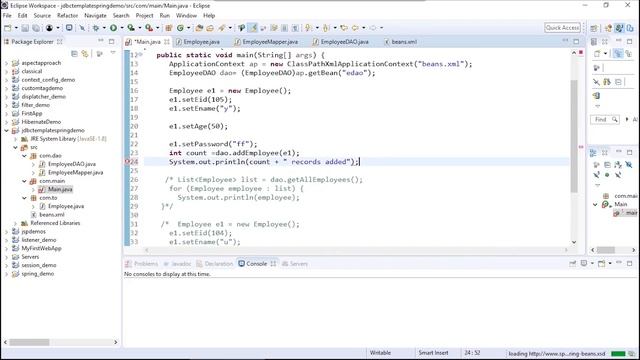Click the Debug bug icon
The height and width of the screenshot is (360, 640).
96,28
